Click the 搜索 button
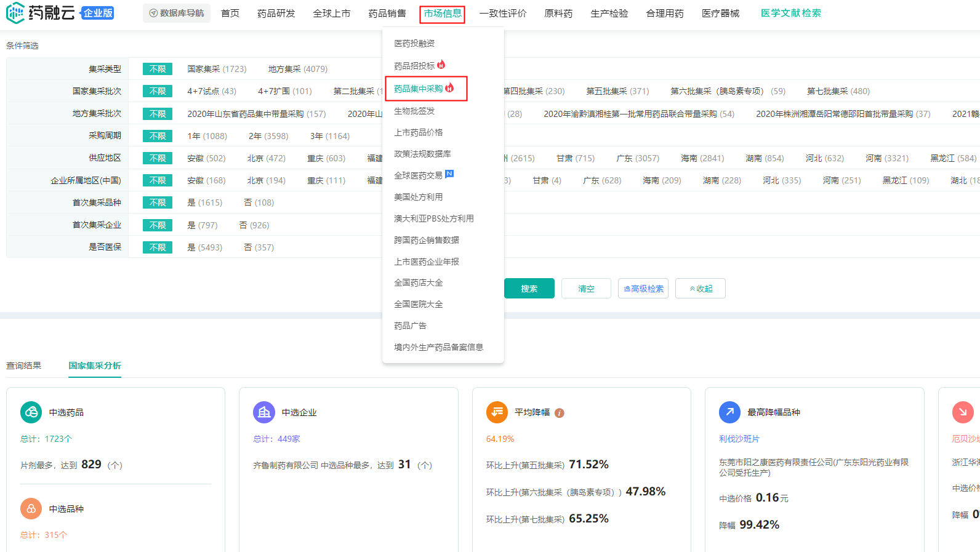The height and width of the screenshot is (552, 980). pos(529,289)
